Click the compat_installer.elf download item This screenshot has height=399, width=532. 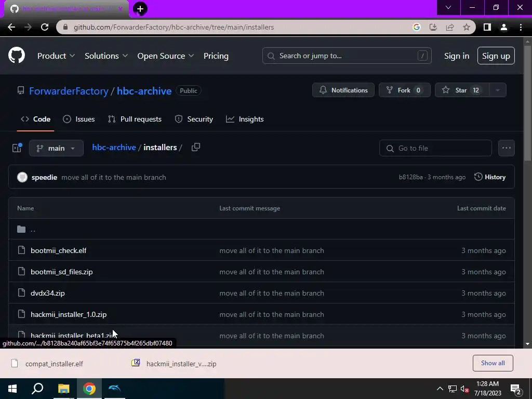47,363
